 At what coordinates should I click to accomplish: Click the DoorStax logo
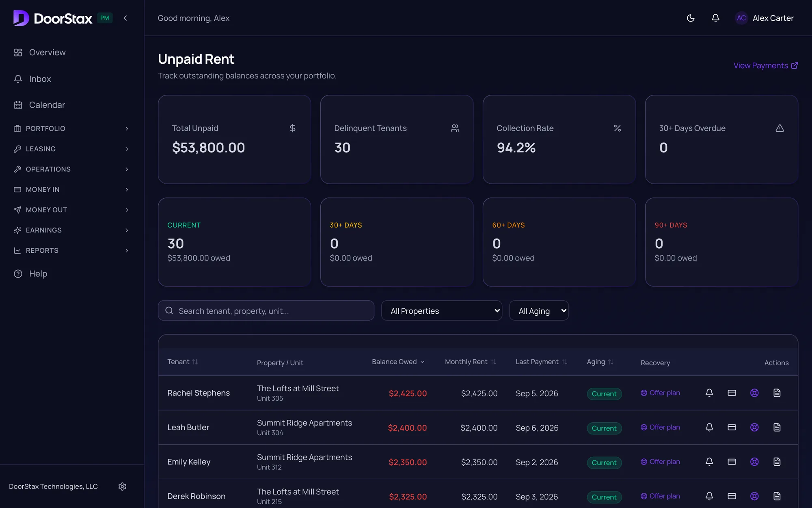tap(53, 18)
